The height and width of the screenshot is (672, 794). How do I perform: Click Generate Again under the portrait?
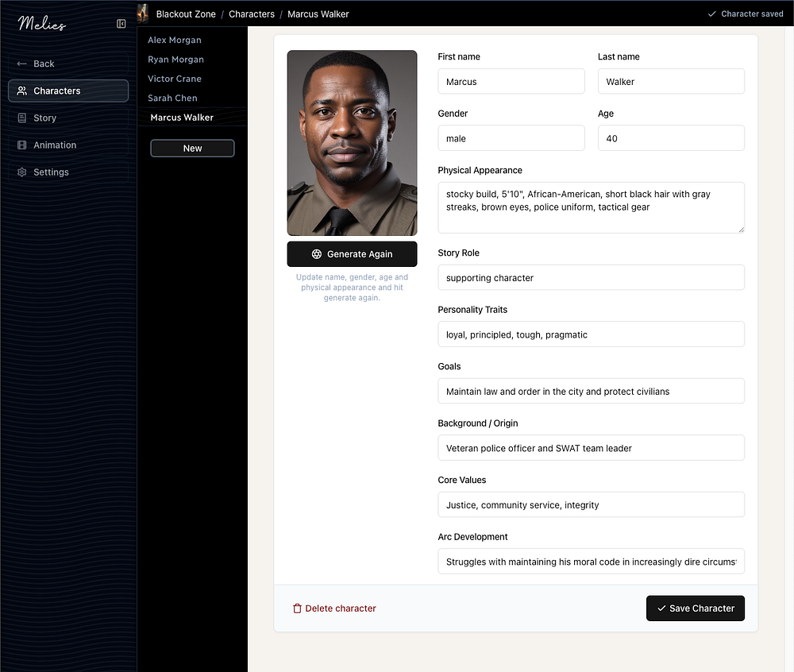[x=352, y=254]
